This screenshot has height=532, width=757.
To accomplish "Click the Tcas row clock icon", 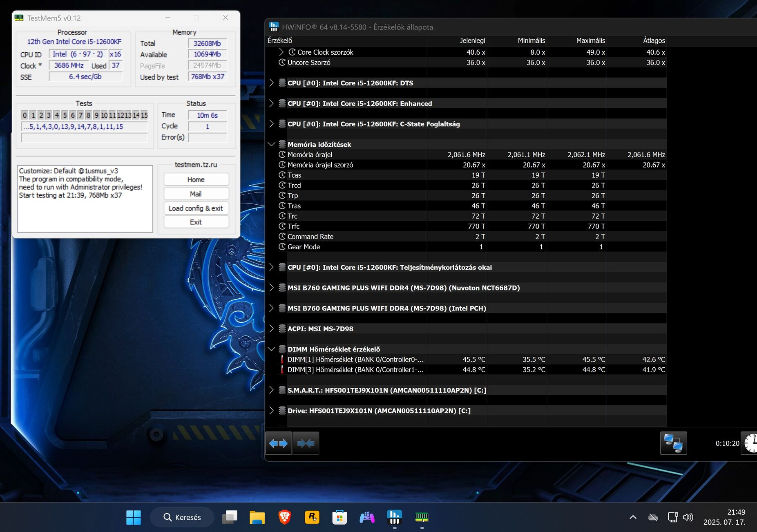I will point(282,175).
